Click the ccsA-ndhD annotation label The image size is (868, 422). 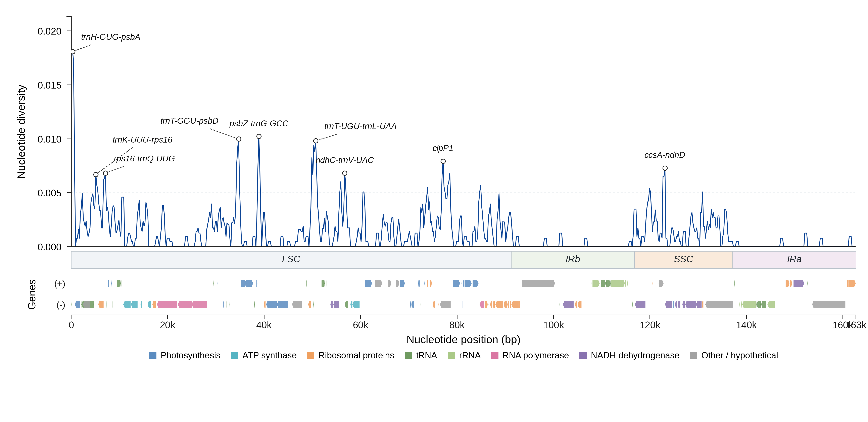[x=665, y=155]
